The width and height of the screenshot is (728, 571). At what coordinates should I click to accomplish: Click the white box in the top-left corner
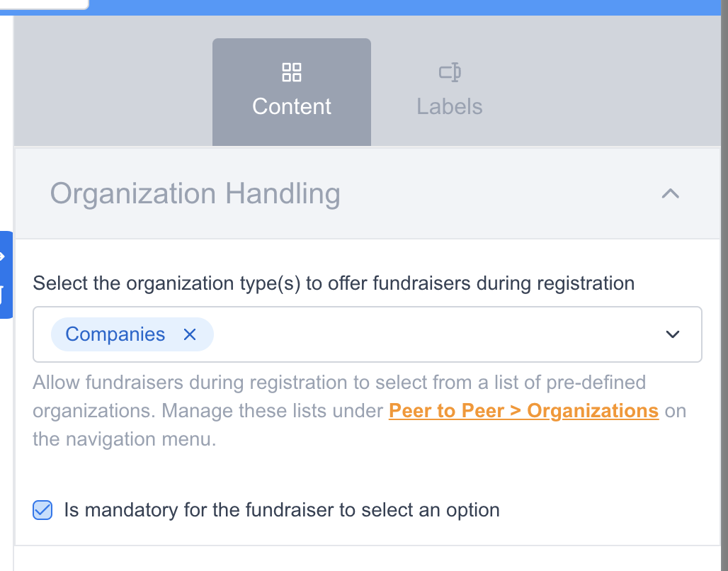(44, 4)
